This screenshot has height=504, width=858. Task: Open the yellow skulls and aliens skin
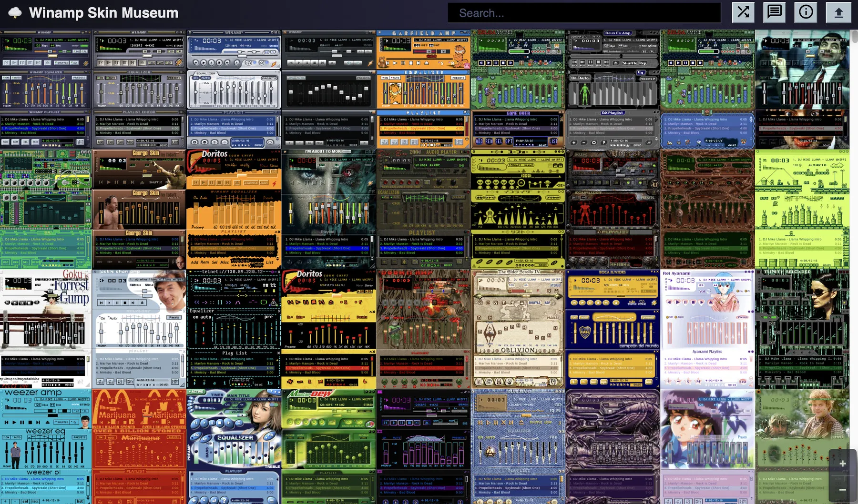pyautogui.click(x=518, y=209)
